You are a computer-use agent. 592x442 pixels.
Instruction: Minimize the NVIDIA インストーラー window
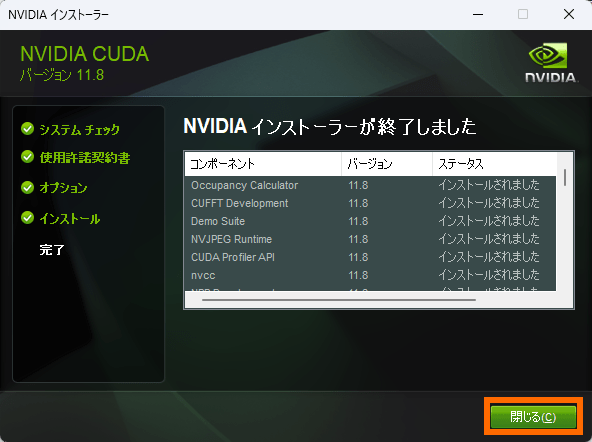(x=478, y=14)
